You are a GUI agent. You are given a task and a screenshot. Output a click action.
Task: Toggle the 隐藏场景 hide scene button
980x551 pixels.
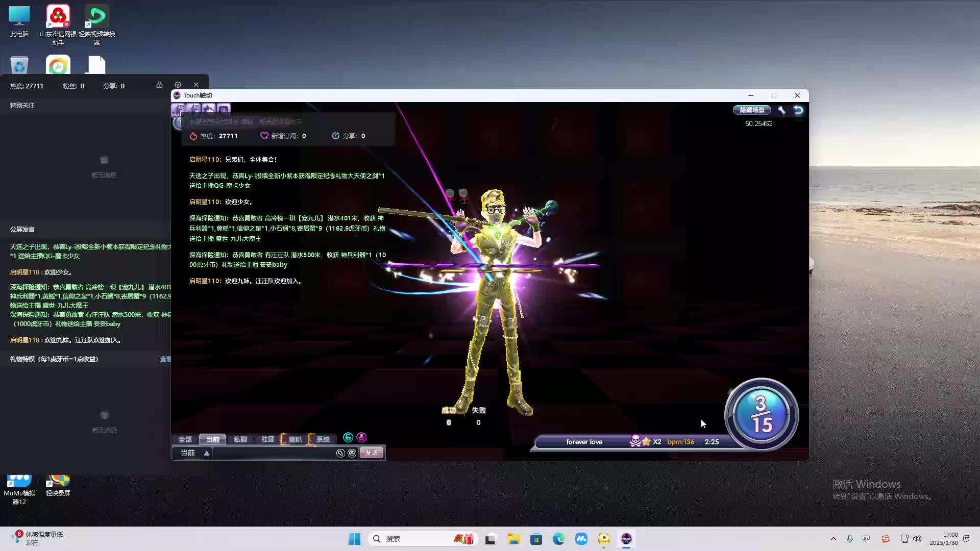(x=752, y=110)
